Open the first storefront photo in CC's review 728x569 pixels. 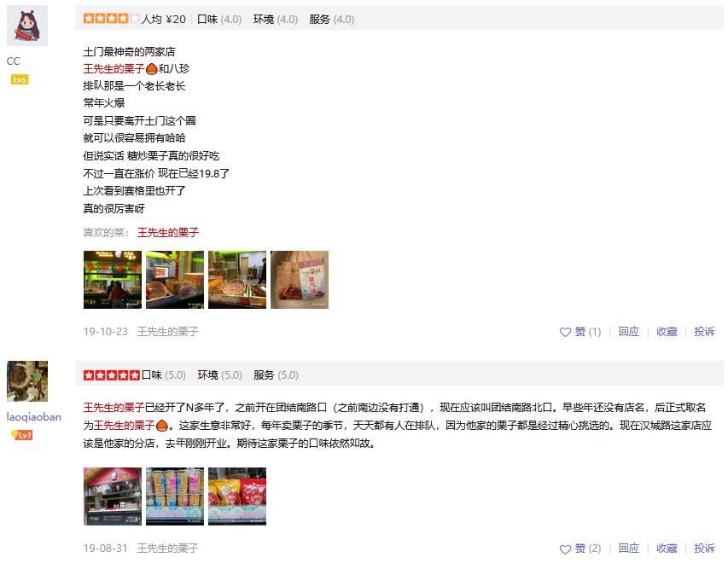click(113, 280)
